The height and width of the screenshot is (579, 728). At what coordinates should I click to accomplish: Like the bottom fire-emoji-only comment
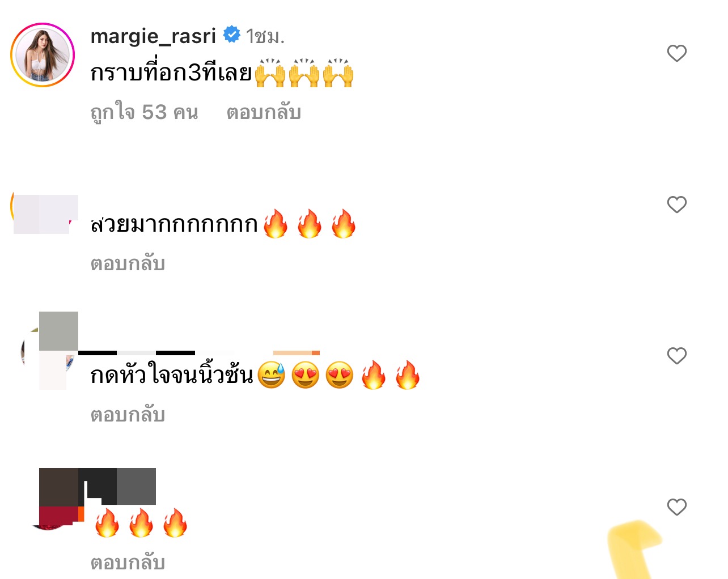(x=676, y=507)
